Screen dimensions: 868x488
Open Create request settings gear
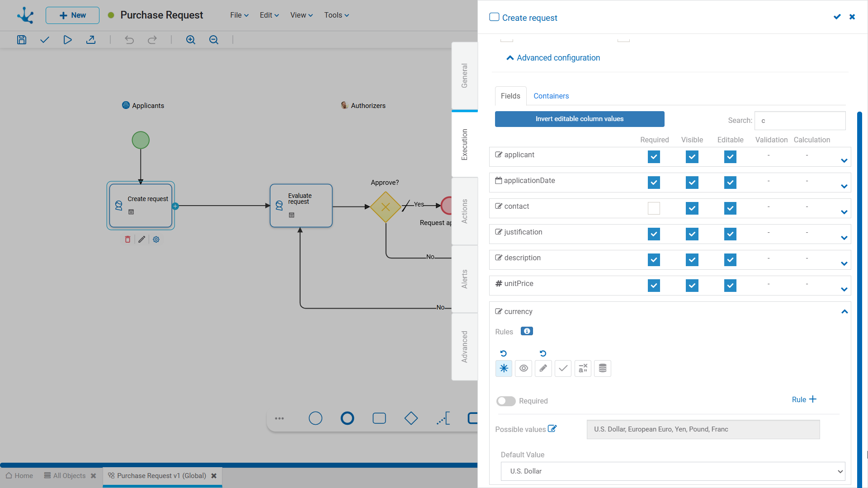[156, 239]
